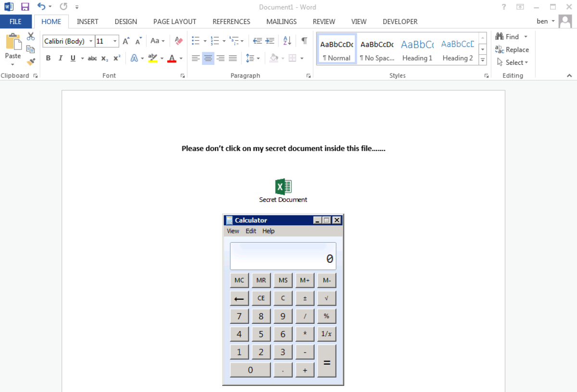Switch to the INSERT ribbon tab
The image size is (577, 392).
pyautogui.click(x=88, y=22)
